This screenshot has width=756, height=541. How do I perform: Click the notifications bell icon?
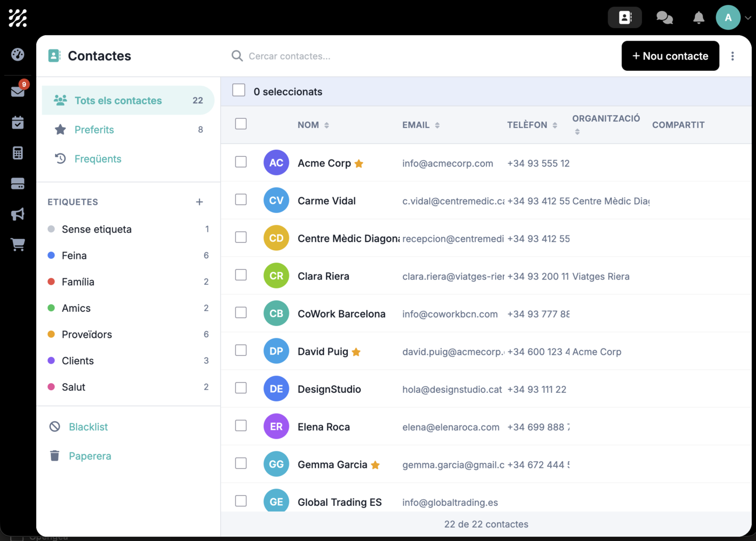click(698, 18)
